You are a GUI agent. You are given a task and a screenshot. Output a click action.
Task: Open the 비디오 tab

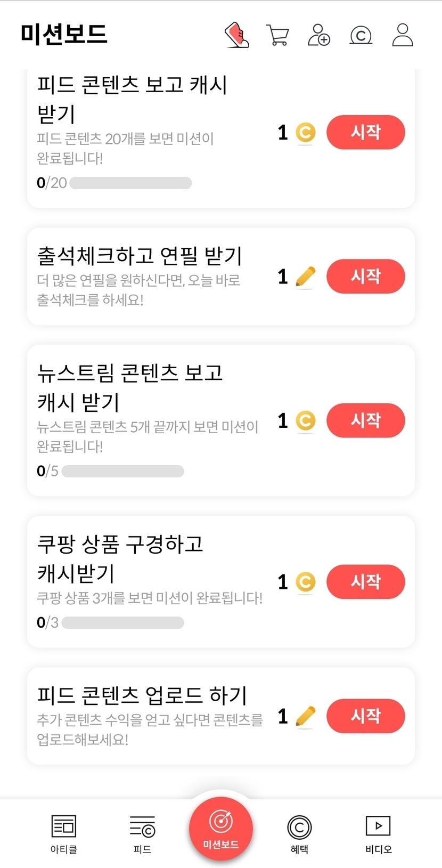378,833
